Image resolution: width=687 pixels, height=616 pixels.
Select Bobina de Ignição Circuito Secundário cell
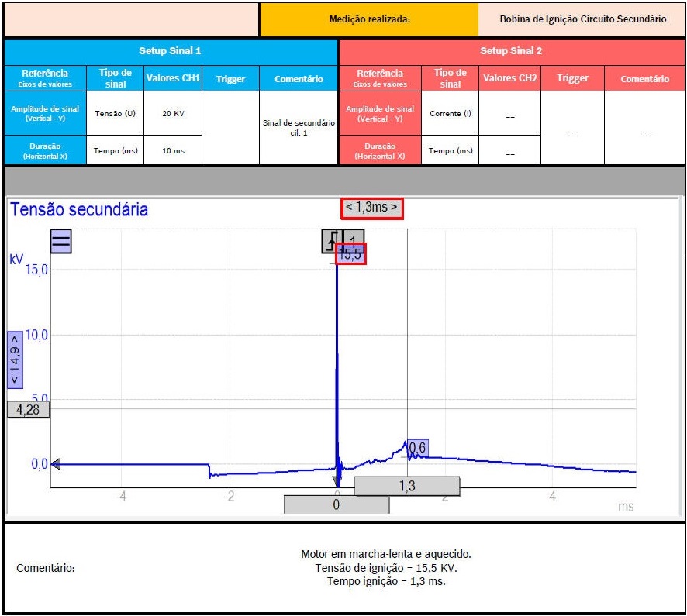tap(582, 19)
